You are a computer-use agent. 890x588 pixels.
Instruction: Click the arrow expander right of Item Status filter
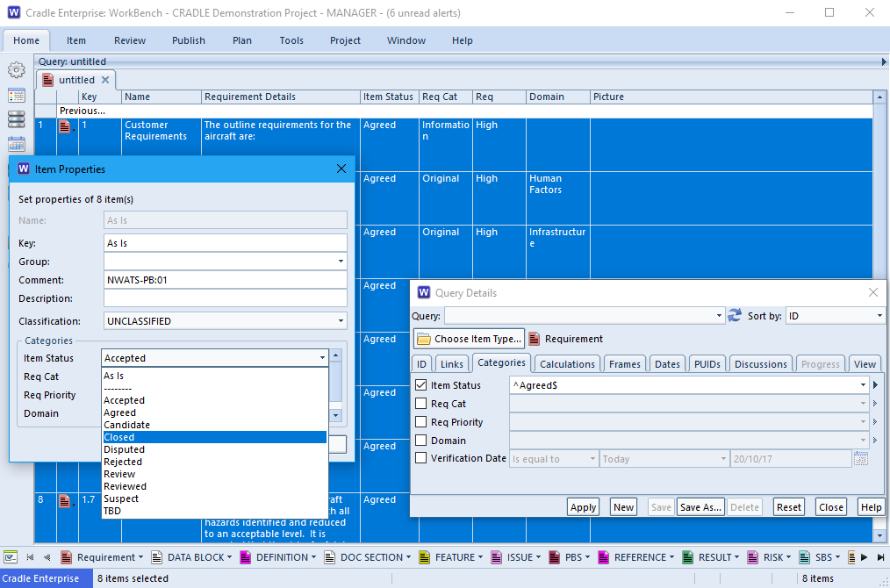point(875,384)
